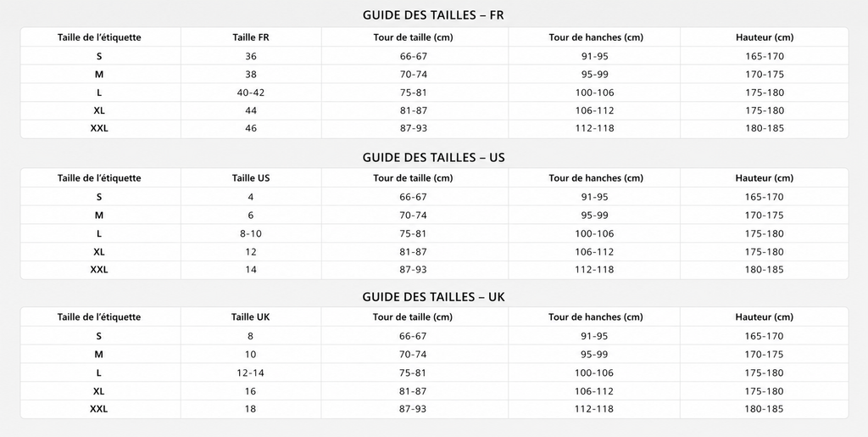
Task: Click Taille de l'étiquette header in FR table
Action: 99,37
